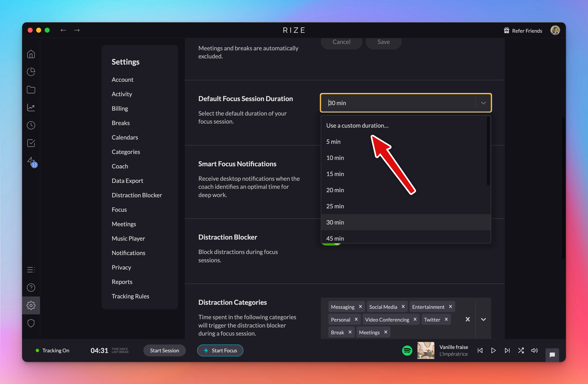Remove the Meetings category tag
The height and width of the screenshot is (384, 588).
click(386, 332)
